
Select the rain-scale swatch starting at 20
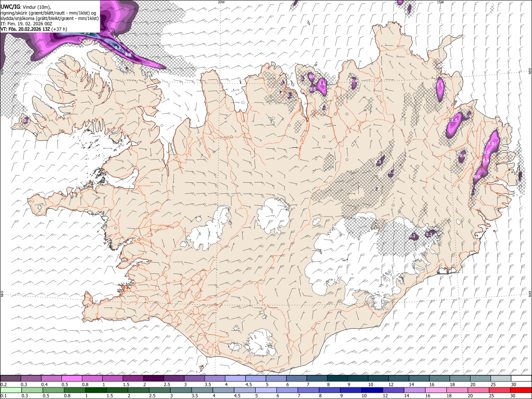click(x=478, y=390)
